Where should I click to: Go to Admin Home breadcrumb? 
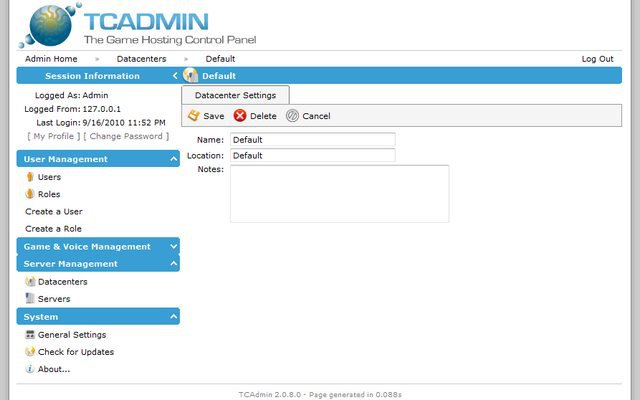51,59
